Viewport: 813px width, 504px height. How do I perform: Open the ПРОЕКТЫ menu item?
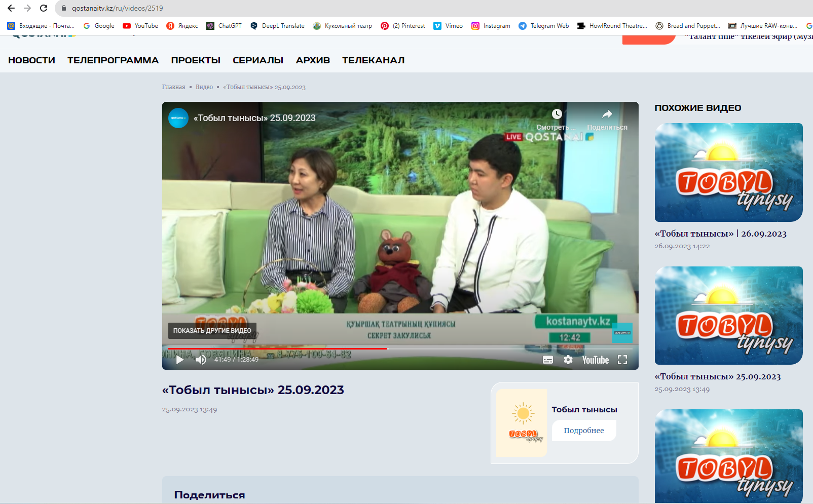pos(196,60)
